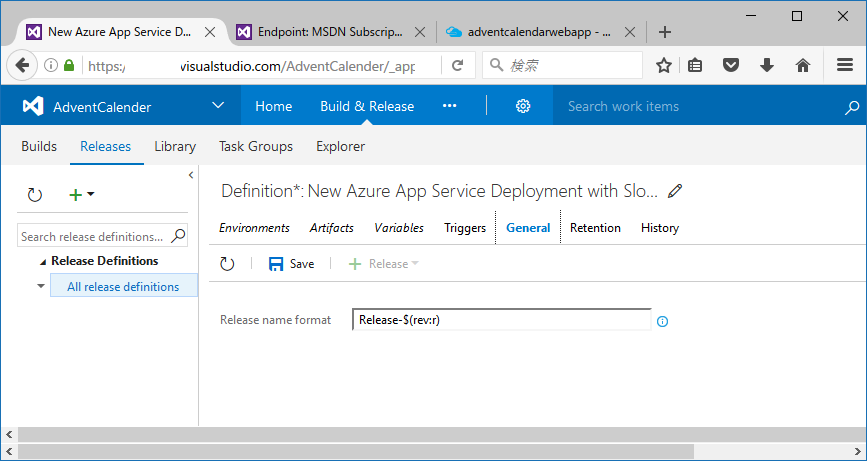Open the AdventCalender project dropdown
Viewport: 867px width, 461px height.
pos(218,106)
